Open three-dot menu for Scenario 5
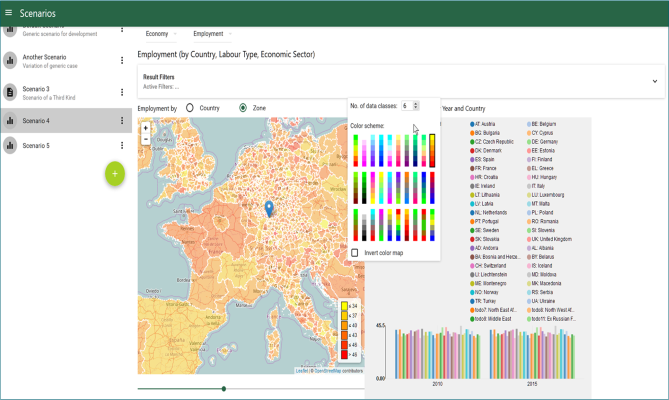669x400 pixels. (122, 145)
